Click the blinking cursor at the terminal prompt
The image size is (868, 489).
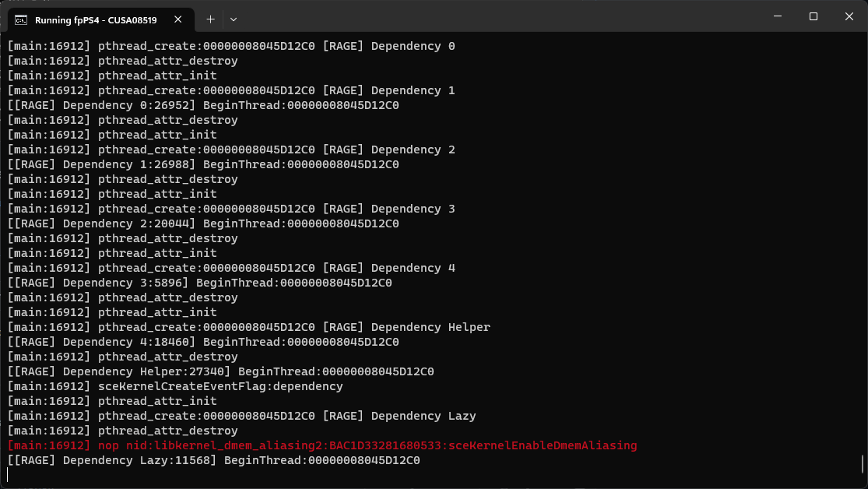[8, 474]
